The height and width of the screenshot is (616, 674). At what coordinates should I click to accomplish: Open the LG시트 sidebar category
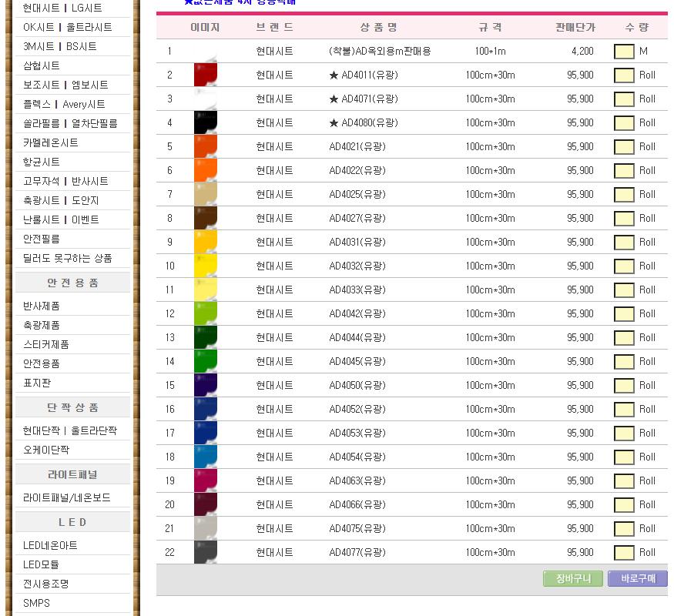click(x=87, y=8)
